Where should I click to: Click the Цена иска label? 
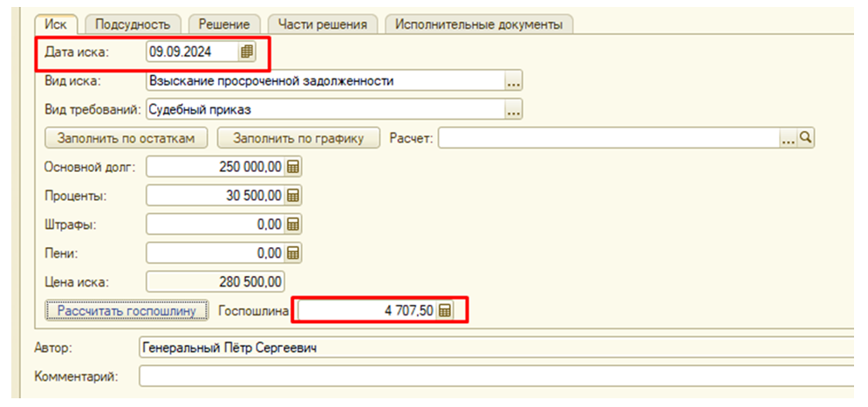click(x=77, y=282)
